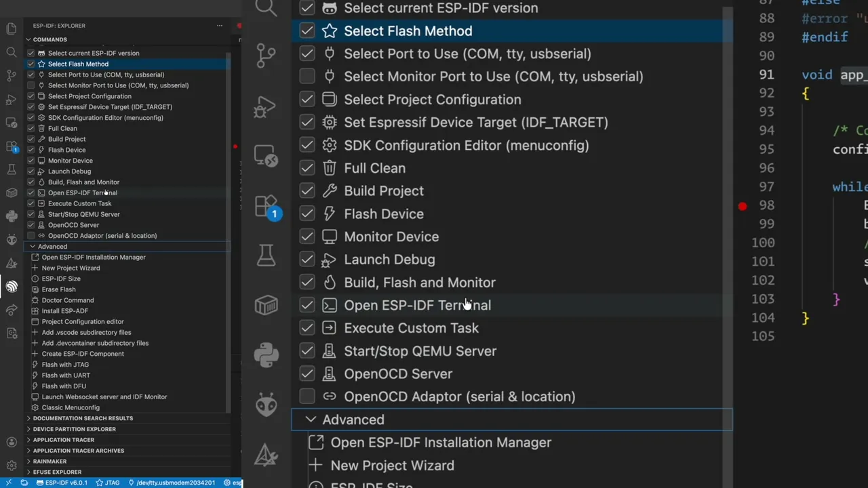The height and width of the screenshot is (488, 868).
Task: Open the ESP-IDF Explorer icon in activity bar
Action: 11,287
